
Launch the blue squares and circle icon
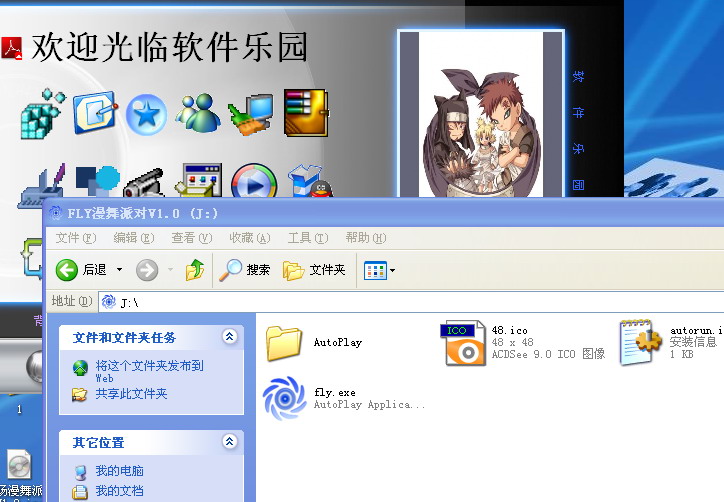point(97,181)
